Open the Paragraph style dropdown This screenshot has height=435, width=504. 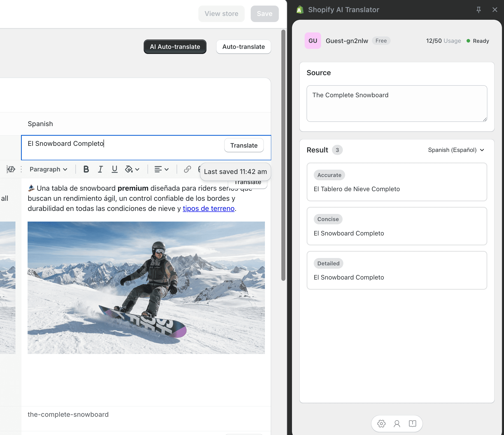coord(48,169)
